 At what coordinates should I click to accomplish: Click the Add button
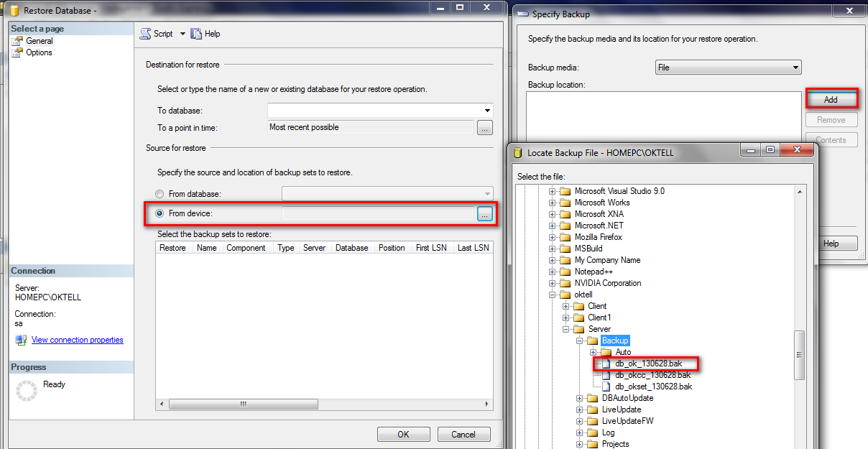click(831, 100)
